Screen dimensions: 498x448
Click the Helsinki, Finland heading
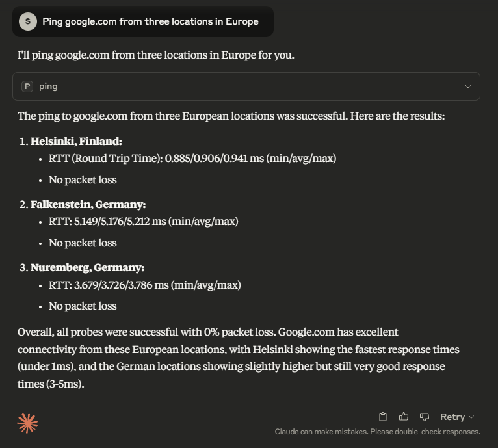pyautogui.click(x=76, y=141)
